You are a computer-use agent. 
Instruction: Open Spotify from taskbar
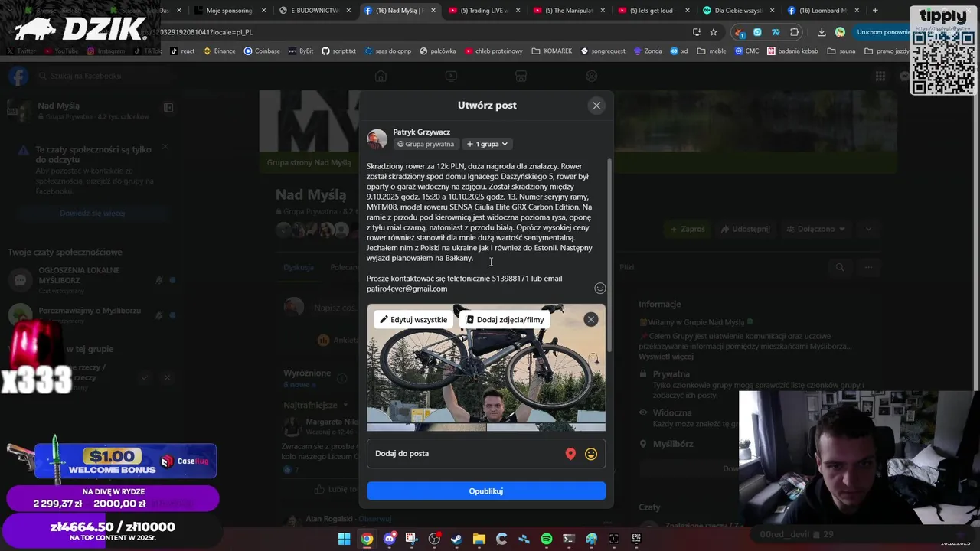(546, 539)
